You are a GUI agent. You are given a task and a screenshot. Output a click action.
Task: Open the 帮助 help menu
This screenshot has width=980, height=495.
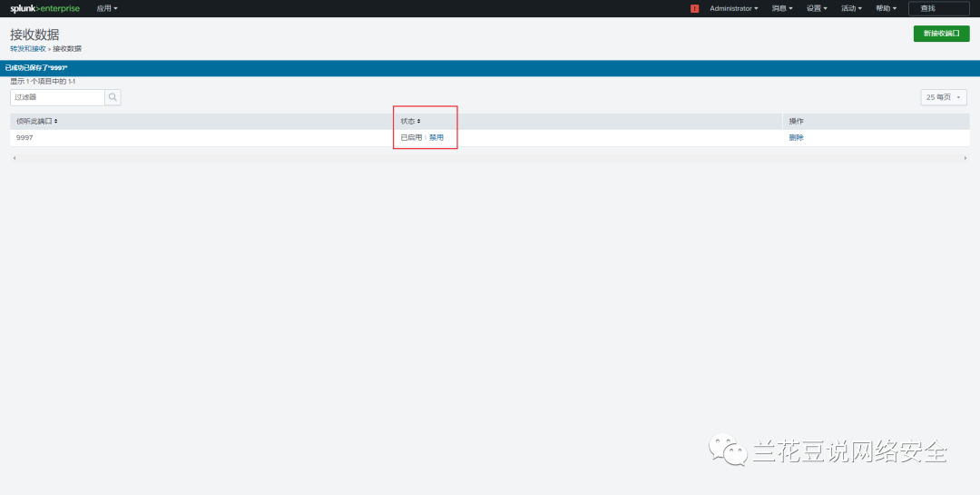coord(887,9)
